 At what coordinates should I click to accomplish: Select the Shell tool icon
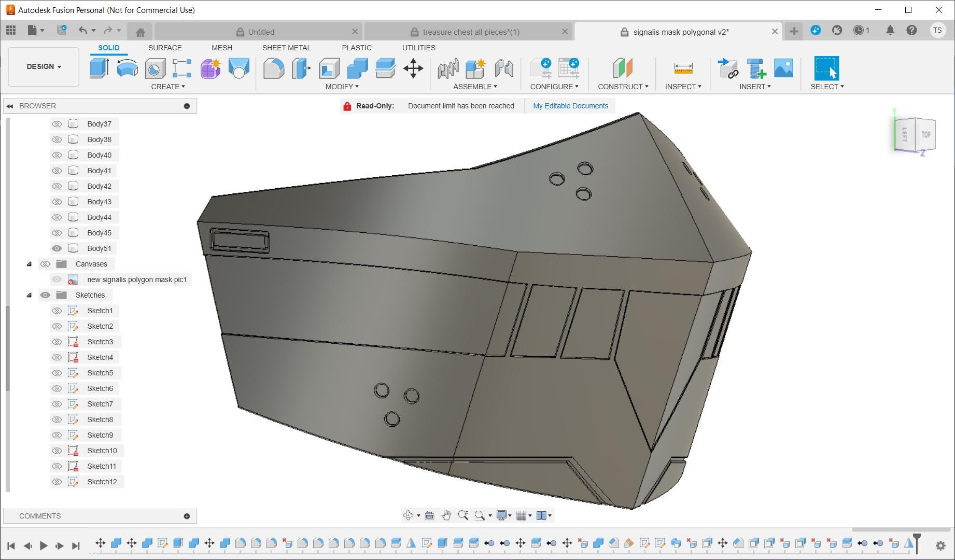point(329,68)
